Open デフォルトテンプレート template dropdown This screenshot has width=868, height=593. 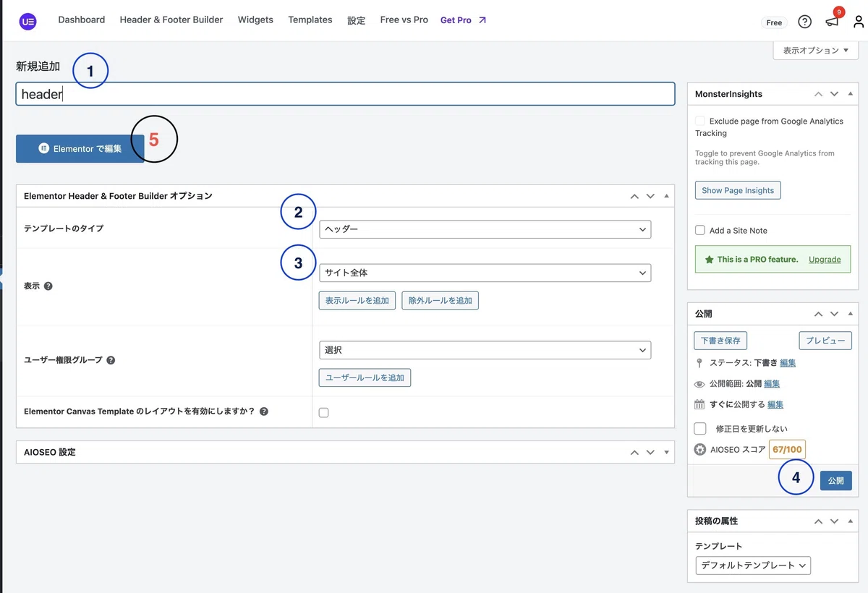[x=753, y=566]
